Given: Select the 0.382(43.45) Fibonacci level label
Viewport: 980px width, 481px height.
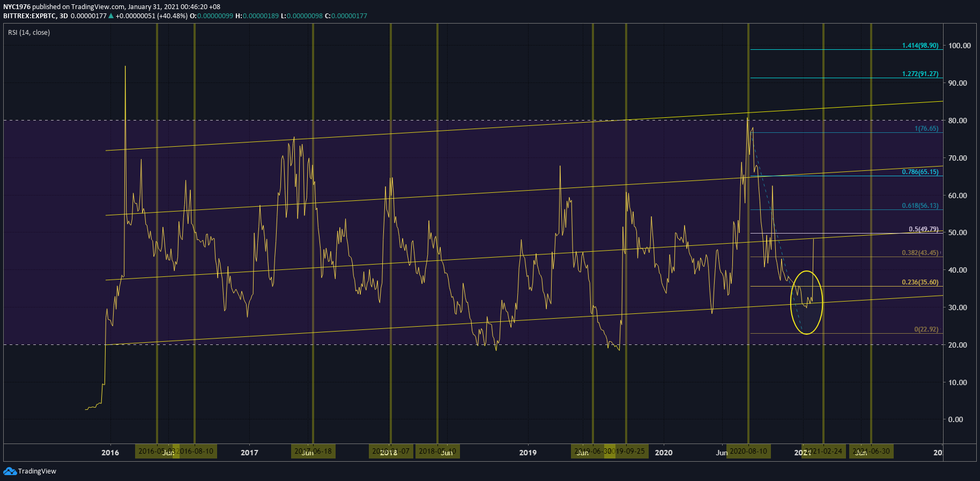Looking at the screenshot, I should tap(920, 253).
